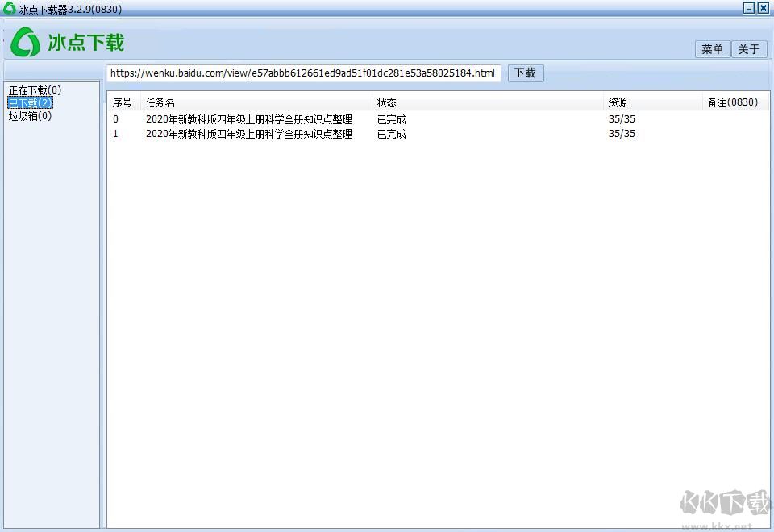Click 35/35 resource value in row 0
Screen dimensions: 774x532
click(x=622, y=119)
